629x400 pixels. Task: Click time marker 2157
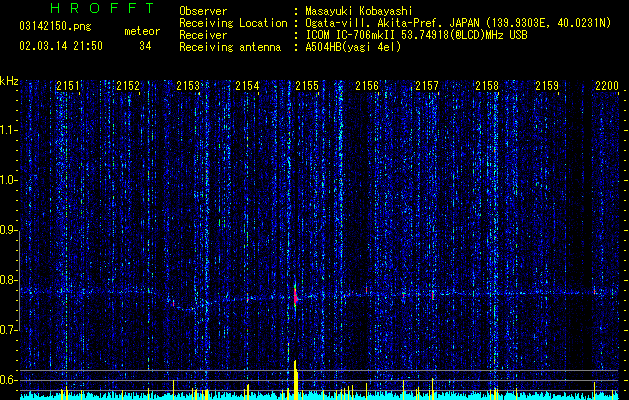click(x=427, y=86)
